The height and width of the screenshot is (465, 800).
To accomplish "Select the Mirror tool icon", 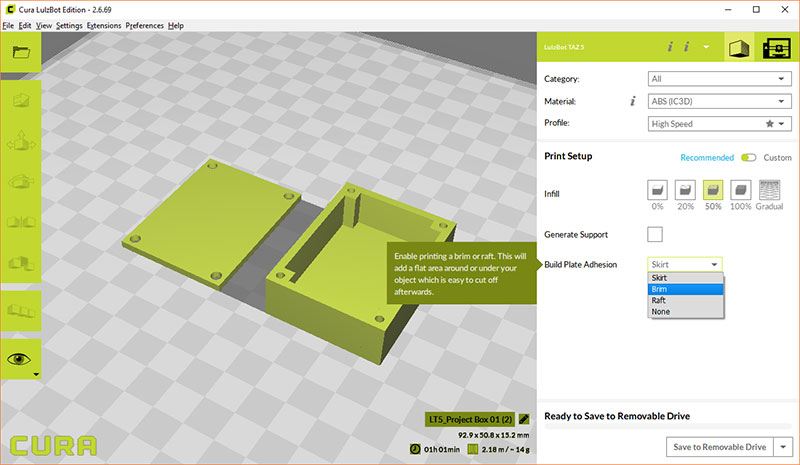I will [21, 222].
